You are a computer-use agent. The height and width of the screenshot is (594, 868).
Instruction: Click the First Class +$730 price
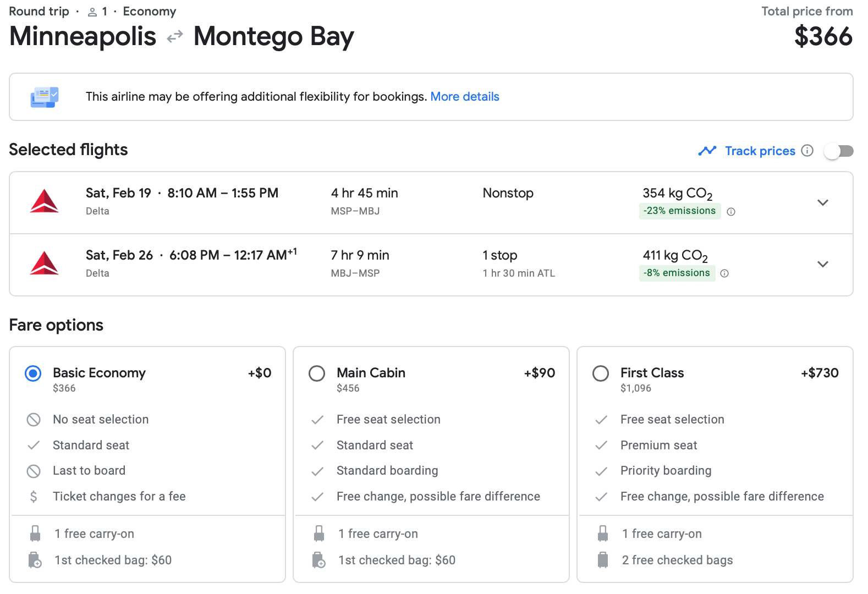[819, 373]
